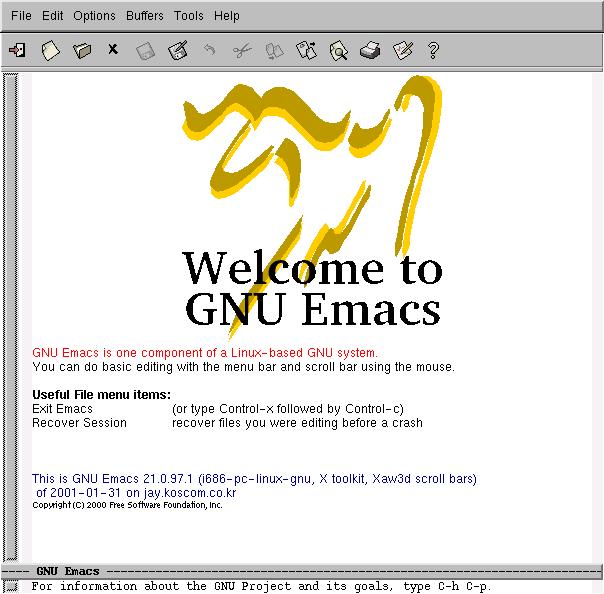Image resolution: width=604 pixels, height=594 pixels.
Task: Click the Preferences/customize toolbar icon
Action: [x=403, y=50]
